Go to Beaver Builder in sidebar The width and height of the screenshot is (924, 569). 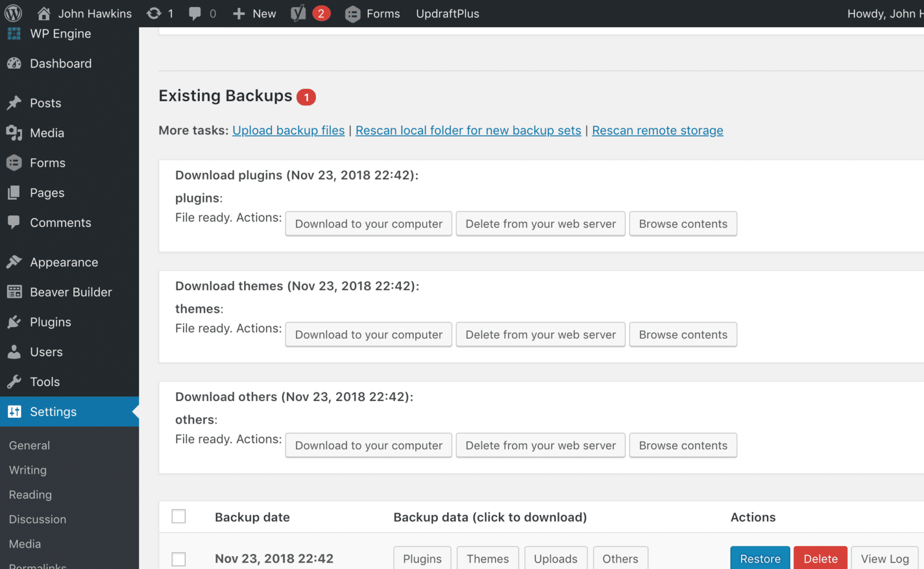[70, 292]
